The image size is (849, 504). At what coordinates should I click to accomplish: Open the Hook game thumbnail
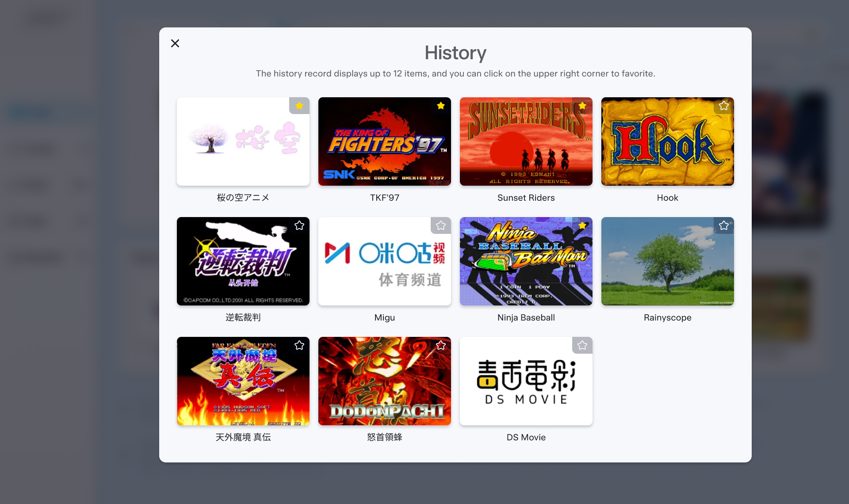(668, 141)
